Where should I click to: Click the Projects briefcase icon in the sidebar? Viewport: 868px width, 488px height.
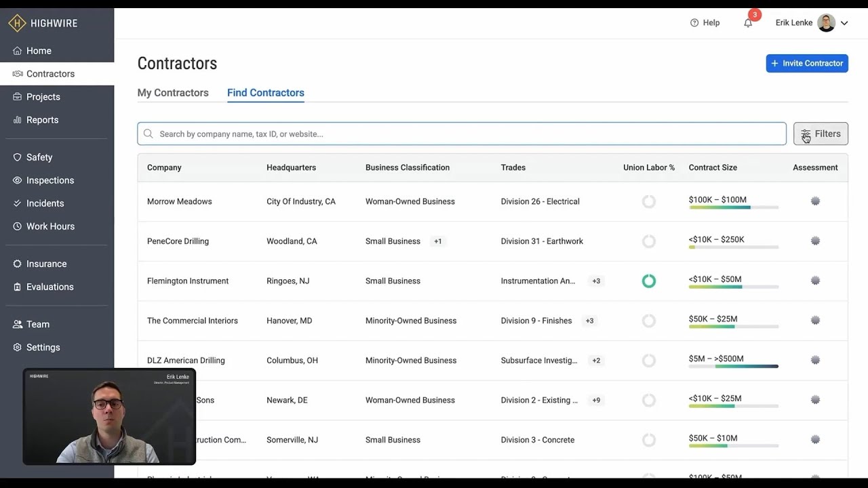pyautogui.click(x=18, y=97)
